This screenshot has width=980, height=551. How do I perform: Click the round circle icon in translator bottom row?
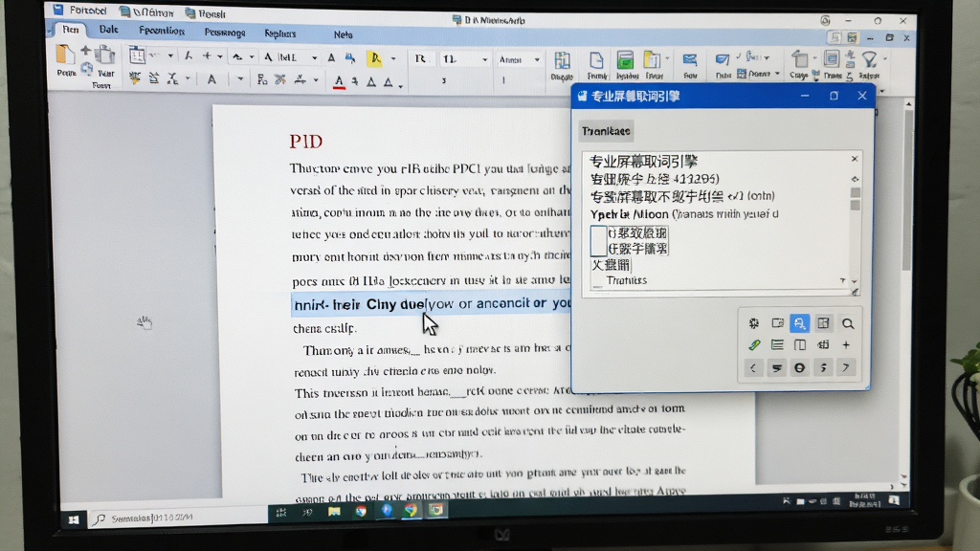(x=799, y=368)
